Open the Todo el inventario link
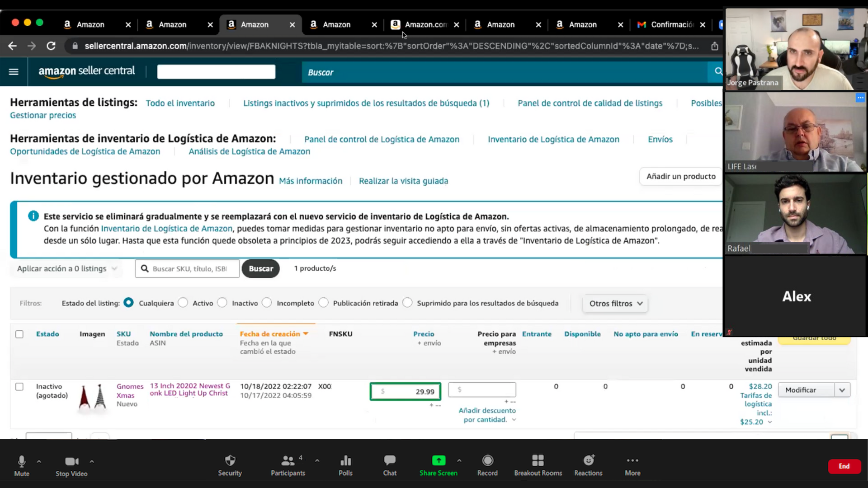868x488 pixels. [180, 103]
